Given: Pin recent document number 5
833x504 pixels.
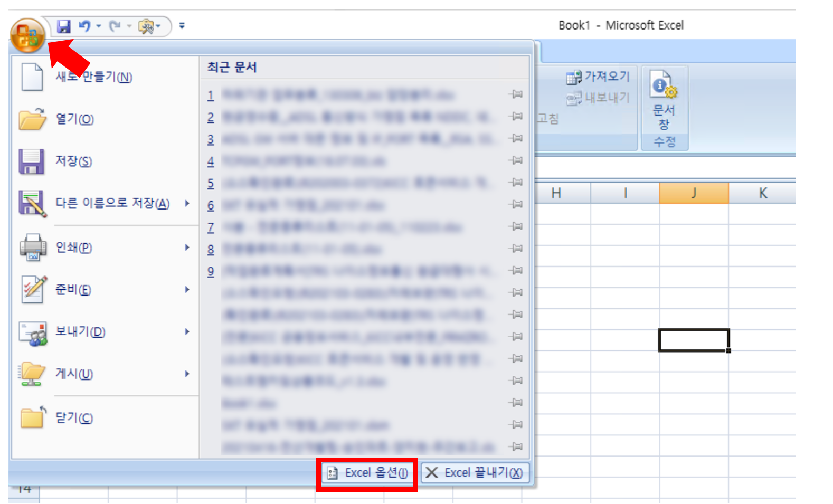Looking at the screenshot, I should point(516,183).
